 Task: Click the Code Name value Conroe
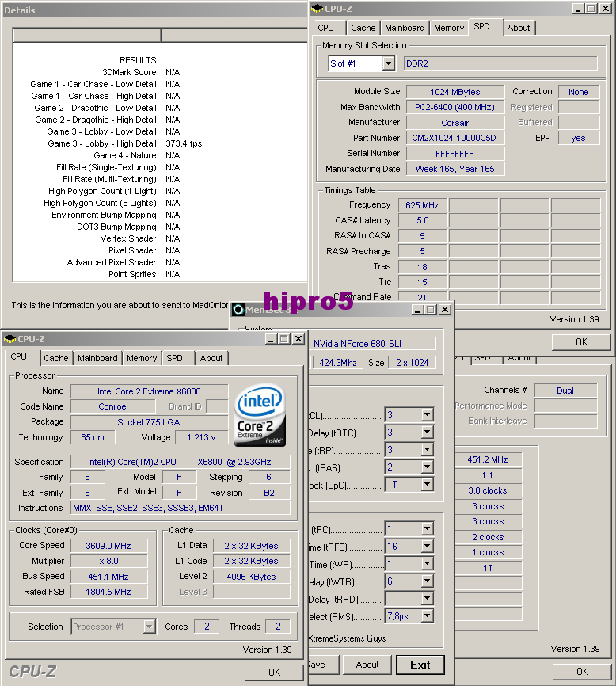112,406
